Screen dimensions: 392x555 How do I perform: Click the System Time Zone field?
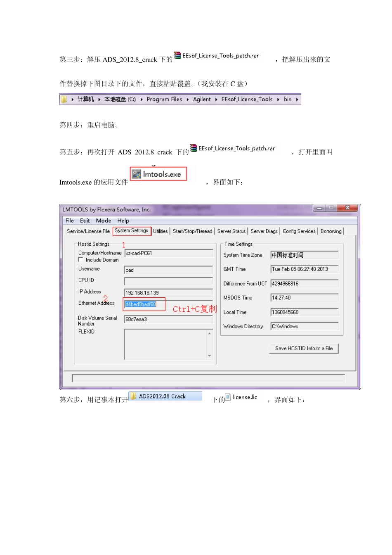pos(305,255)
